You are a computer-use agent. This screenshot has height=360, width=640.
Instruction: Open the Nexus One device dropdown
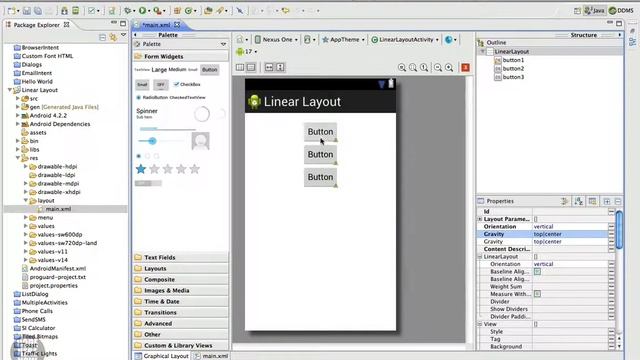coord(276,40)
